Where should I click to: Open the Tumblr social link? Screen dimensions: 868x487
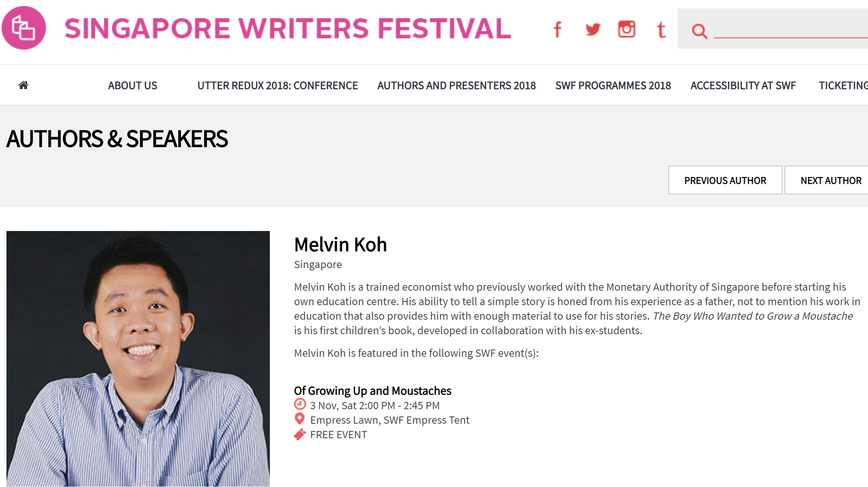(x=661, y=29)
